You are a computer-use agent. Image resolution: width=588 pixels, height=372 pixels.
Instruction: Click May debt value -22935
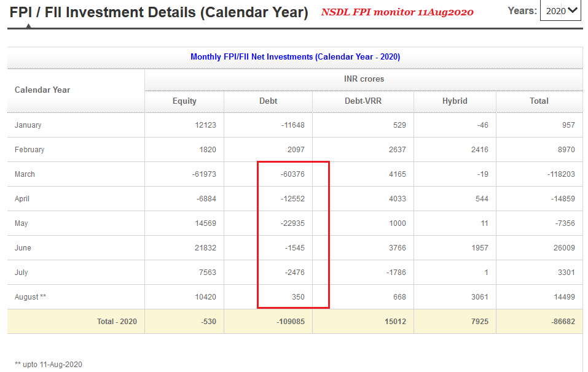[x=292, y=223]
